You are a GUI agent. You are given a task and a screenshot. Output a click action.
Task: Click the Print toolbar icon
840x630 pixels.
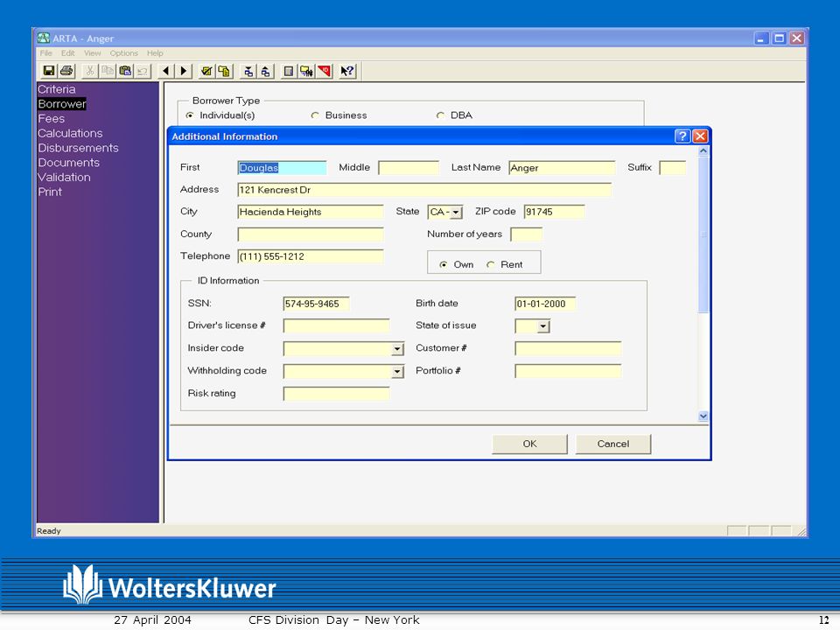coord(66,71)
